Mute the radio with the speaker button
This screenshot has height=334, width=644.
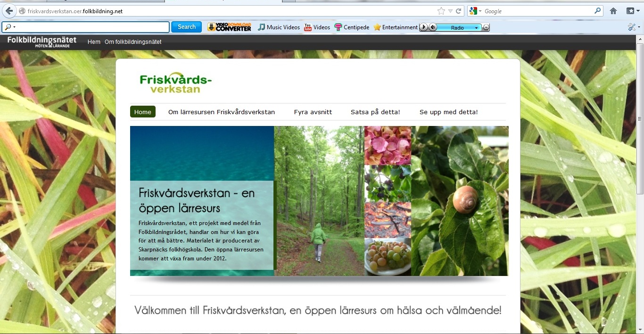tap(432, 27)
